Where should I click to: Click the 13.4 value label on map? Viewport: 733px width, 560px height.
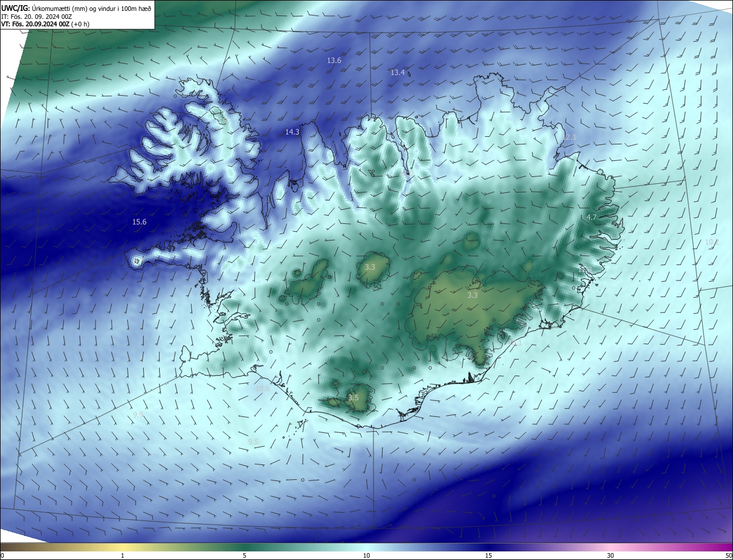point(397,72)
